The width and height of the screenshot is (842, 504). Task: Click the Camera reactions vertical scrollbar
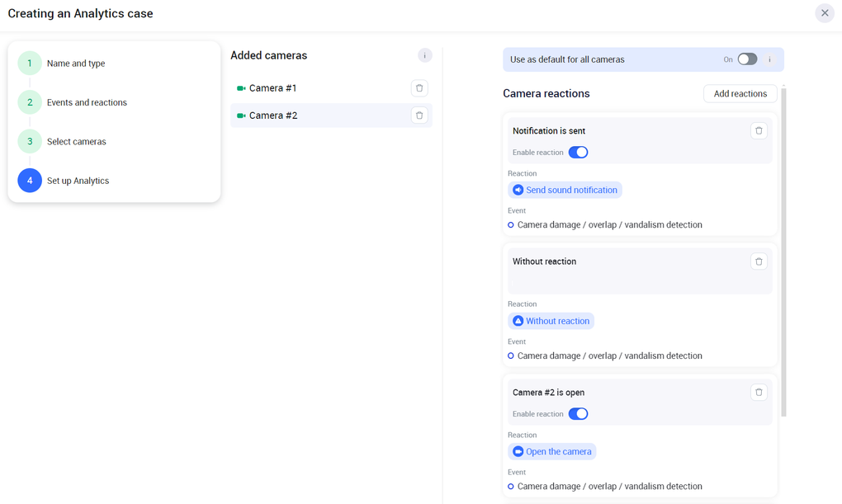click(x=783, y=247)
